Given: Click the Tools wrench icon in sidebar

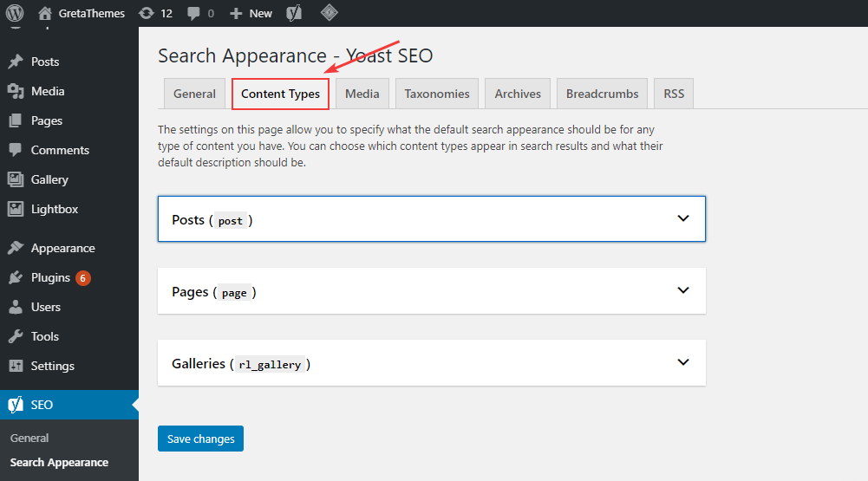Looking at the screenshot, I should (16, 336).
